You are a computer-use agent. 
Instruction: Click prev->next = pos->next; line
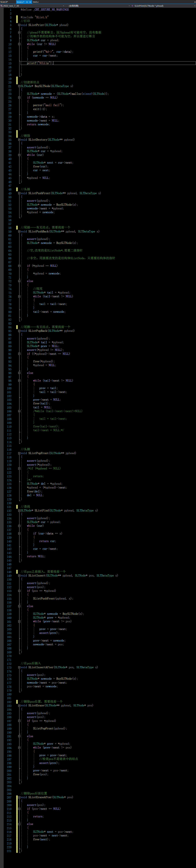click(51, 771)
